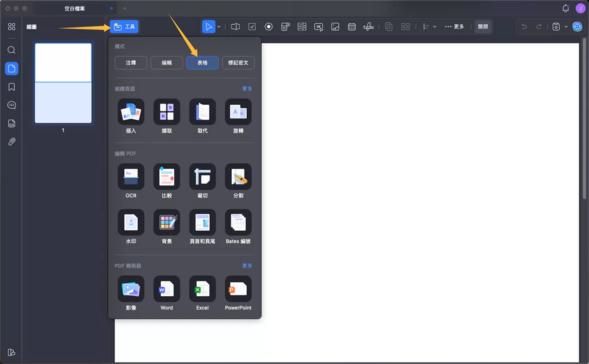Click the align fields icon

426,27
